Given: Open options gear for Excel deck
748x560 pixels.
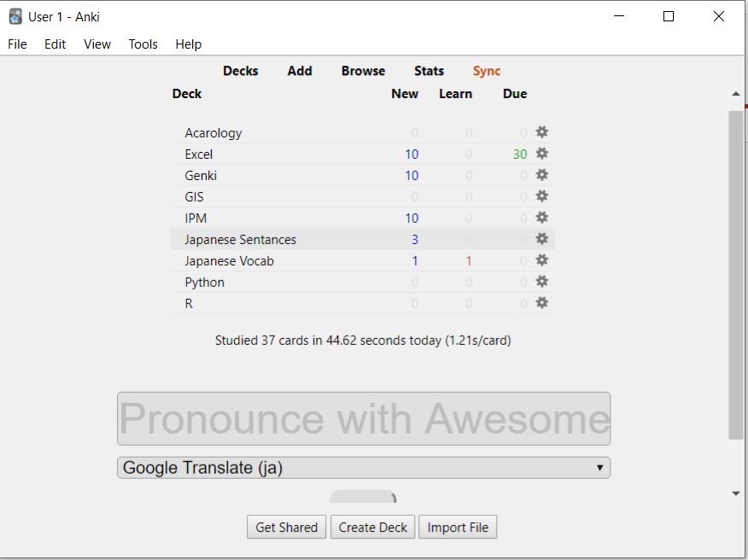Looking at the screenshot, I should tap(541, 154).
